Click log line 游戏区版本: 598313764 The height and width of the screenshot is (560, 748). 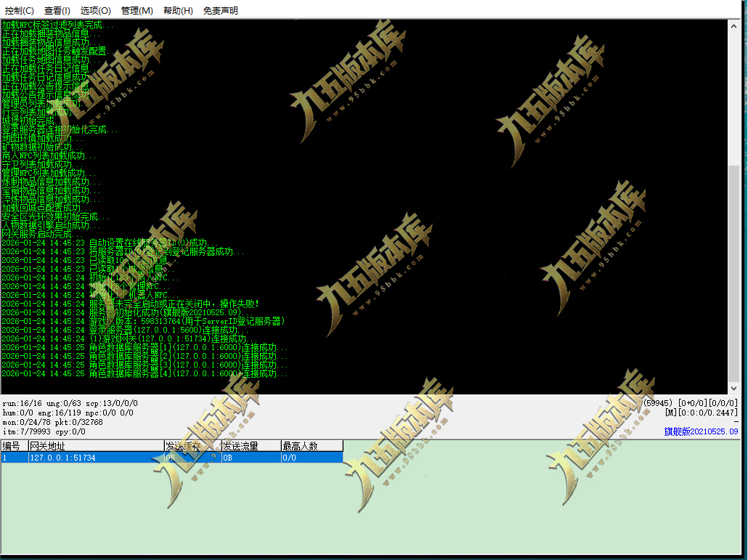pos(143,322)
